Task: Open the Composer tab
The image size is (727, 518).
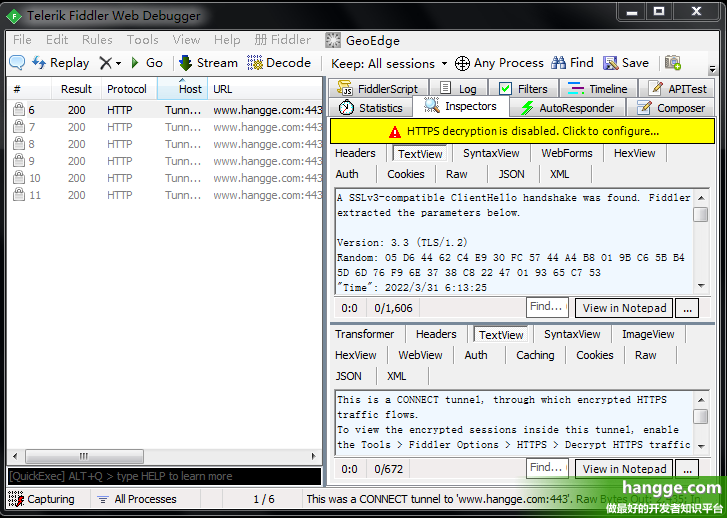Action: tap(670, 108)
